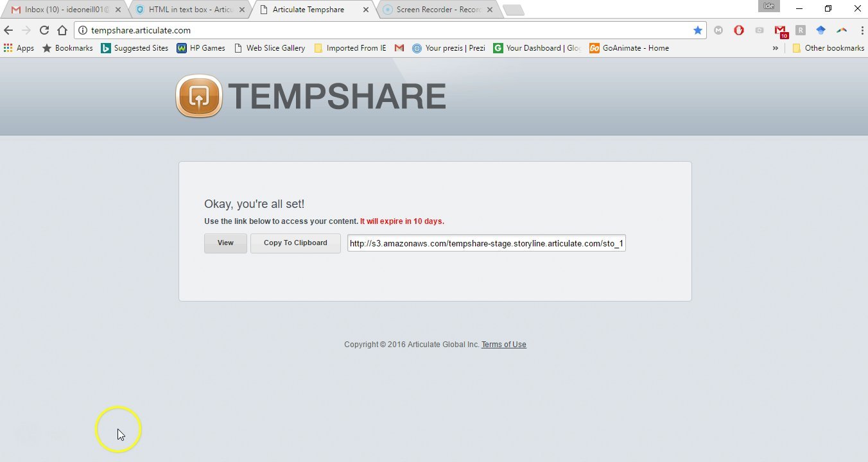
Task: Select the Tempshare URL text field
Action: pos(486,243)
